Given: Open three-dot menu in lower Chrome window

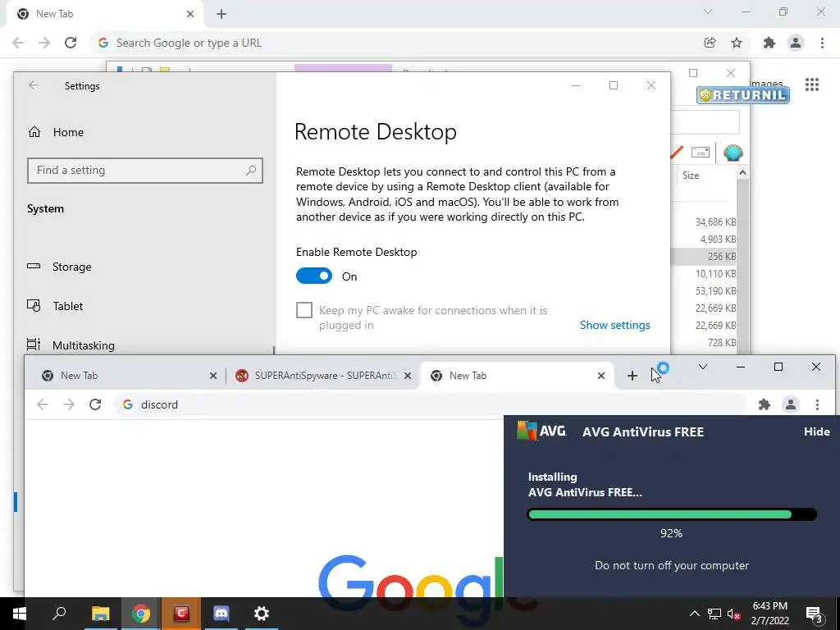Looking at the screenshot, I should (818, 404).
